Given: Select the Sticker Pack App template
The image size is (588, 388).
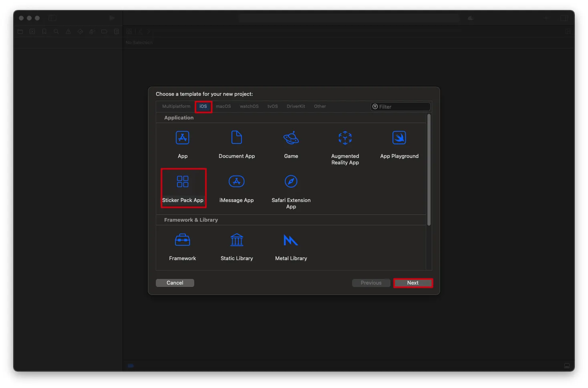Looking at the screenshot, I should coord(183,182).
